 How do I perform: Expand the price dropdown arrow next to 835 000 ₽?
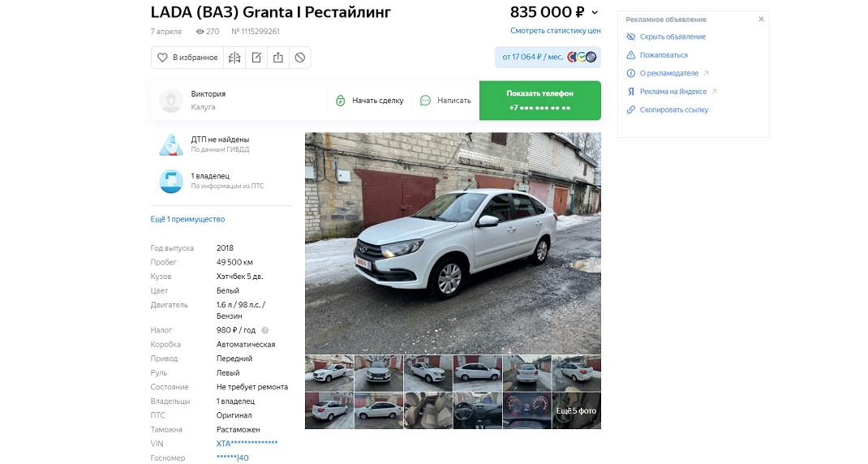point(595,12)
